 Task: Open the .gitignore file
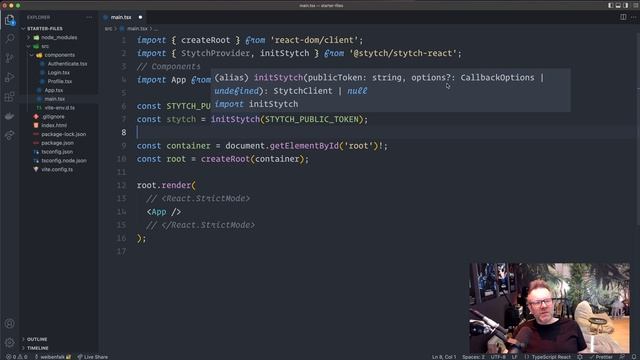click(x=53, y=117)
